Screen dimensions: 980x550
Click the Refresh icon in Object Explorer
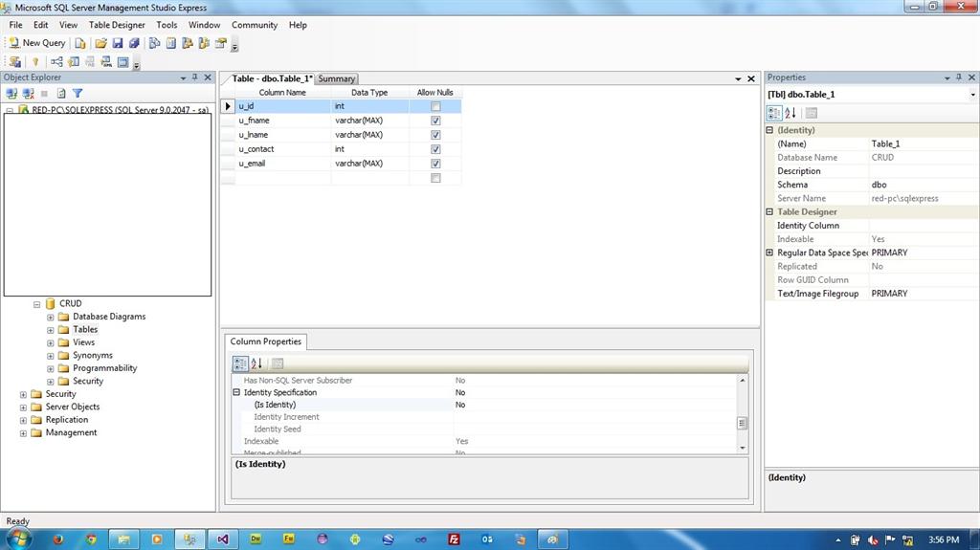(x=61, y=93)
